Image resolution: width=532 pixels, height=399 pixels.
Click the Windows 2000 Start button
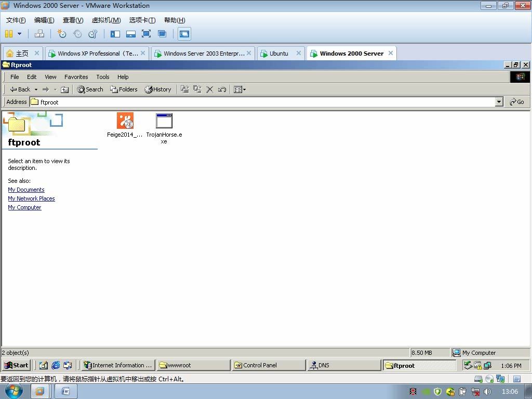coord(16,365)
